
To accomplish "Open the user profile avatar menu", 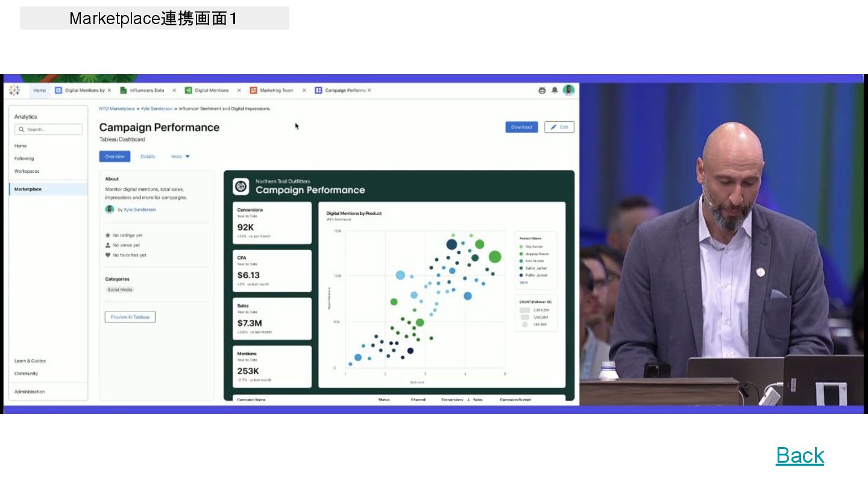I will (568, 90).
